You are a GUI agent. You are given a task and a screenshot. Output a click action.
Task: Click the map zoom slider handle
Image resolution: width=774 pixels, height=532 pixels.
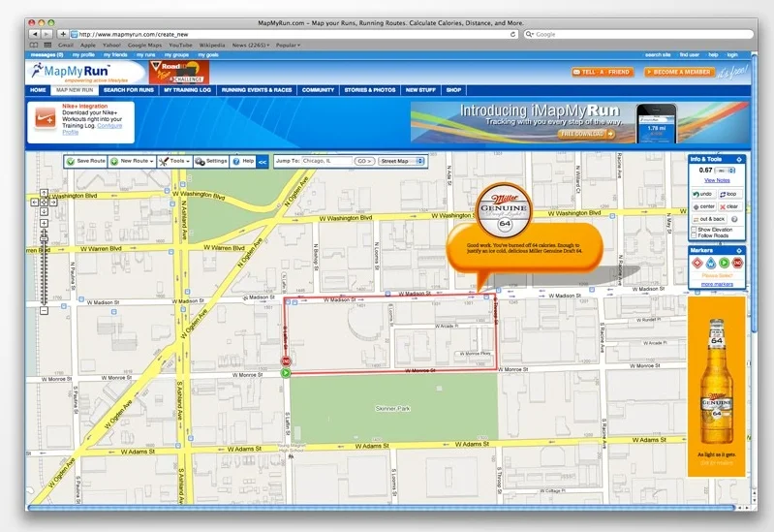44,238
